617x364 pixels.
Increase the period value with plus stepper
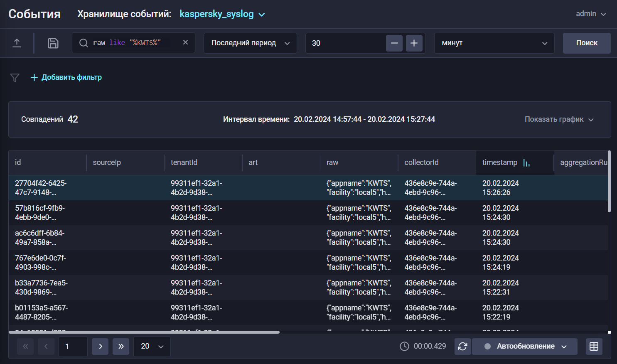click(x=414, y=43)
